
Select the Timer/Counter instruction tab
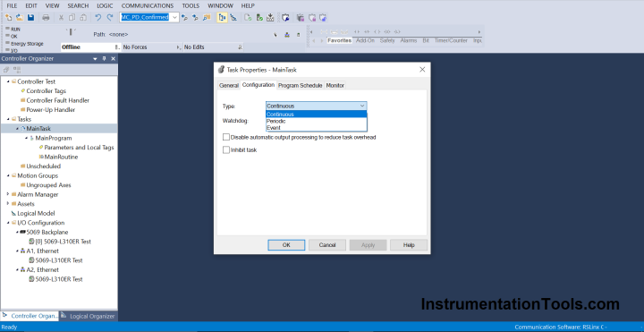[x=451, y=40]
